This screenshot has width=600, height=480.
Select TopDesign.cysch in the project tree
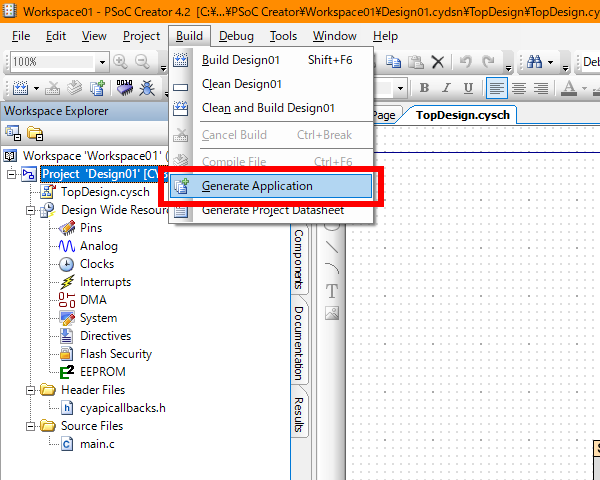[x=105, y=192]
